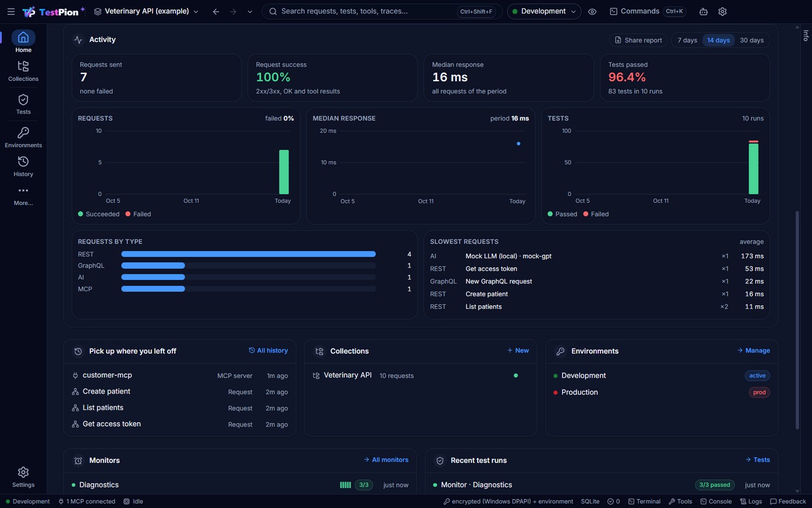
Task: Open All monitors link
Action: click(386, 460)
